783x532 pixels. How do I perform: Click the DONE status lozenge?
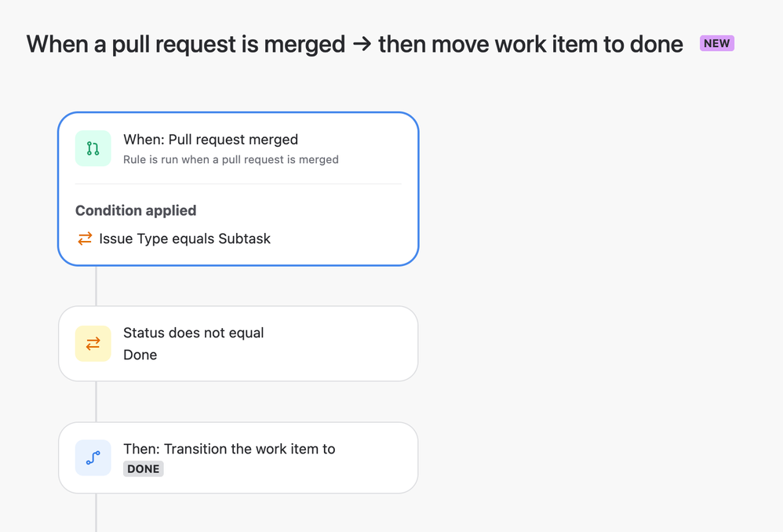point(144,468)
